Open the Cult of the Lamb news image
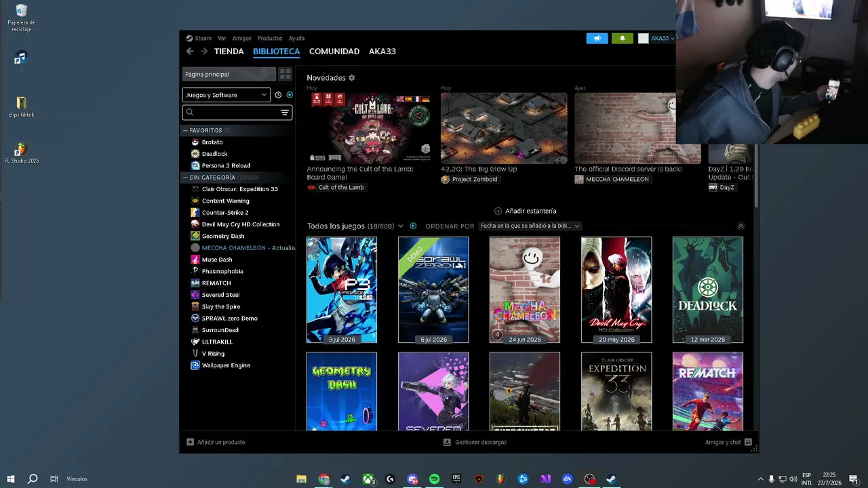This screenshot has width=868, height=488. coord(370,128)
